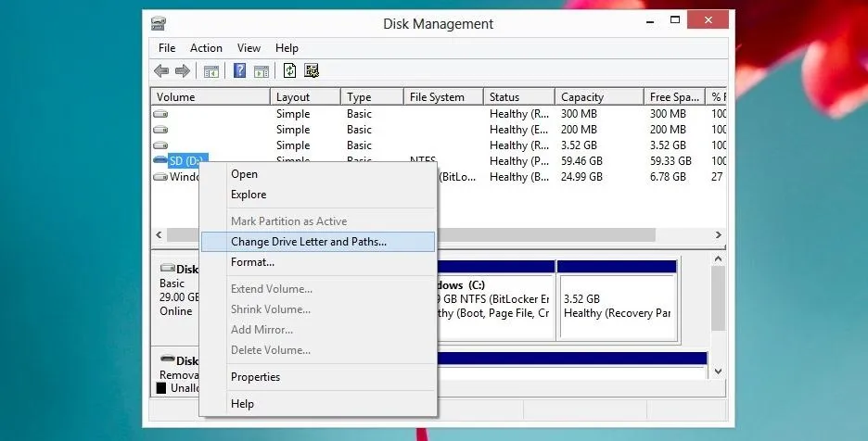Open the Action menu

tap(206, 48)
